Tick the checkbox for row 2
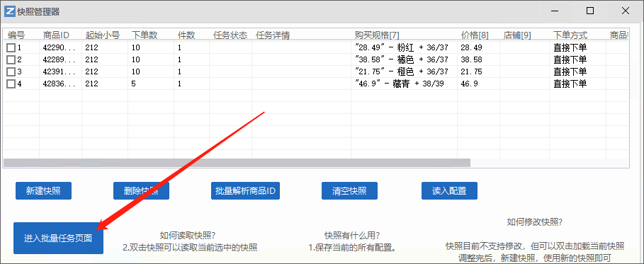This screenshot has height=264, width=644. (11, 60)
